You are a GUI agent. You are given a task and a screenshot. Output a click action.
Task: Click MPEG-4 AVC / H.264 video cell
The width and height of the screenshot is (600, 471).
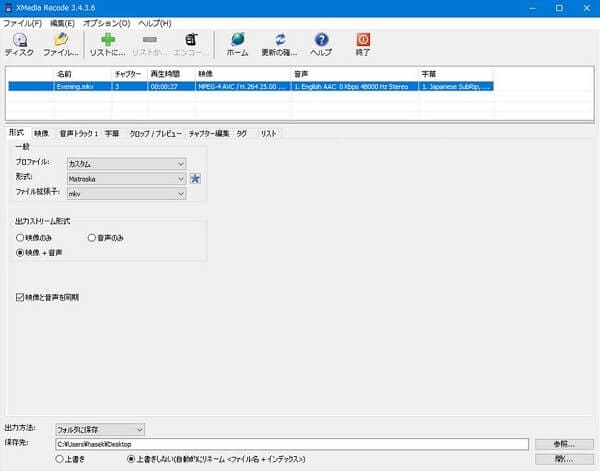tap(241, 86)
